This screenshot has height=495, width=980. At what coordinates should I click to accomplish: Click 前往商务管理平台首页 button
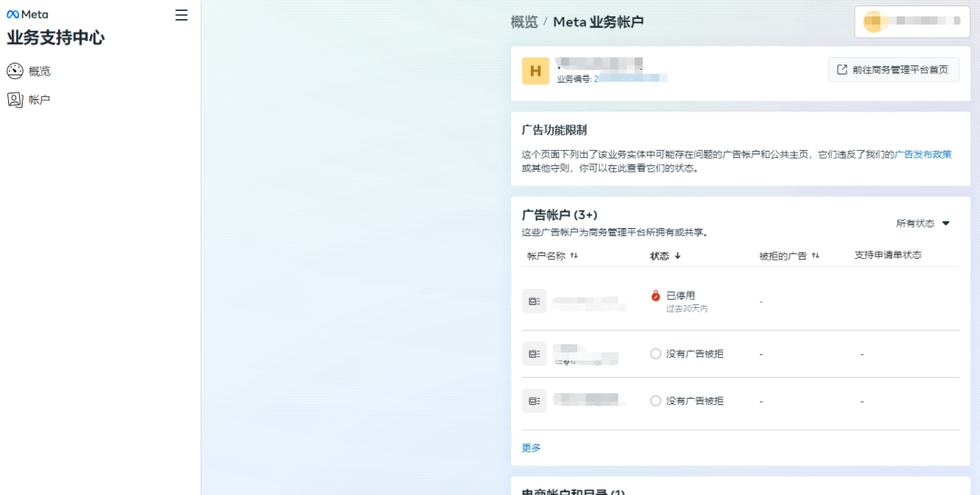(x=893, y=69)
